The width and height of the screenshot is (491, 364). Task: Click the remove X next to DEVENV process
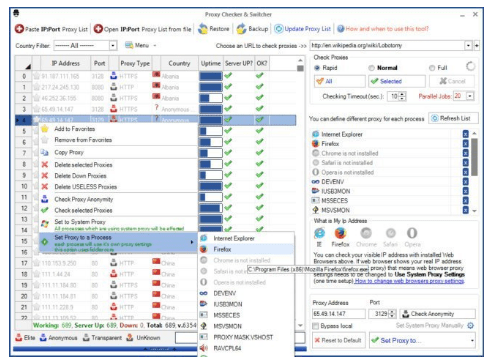[465, 182]
